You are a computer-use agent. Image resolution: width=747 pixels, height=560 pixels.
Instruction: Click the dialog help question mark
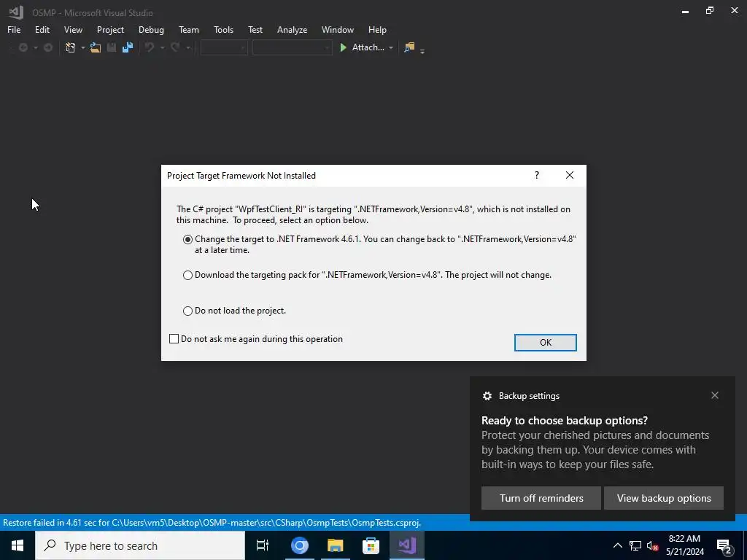pos(537,175)
